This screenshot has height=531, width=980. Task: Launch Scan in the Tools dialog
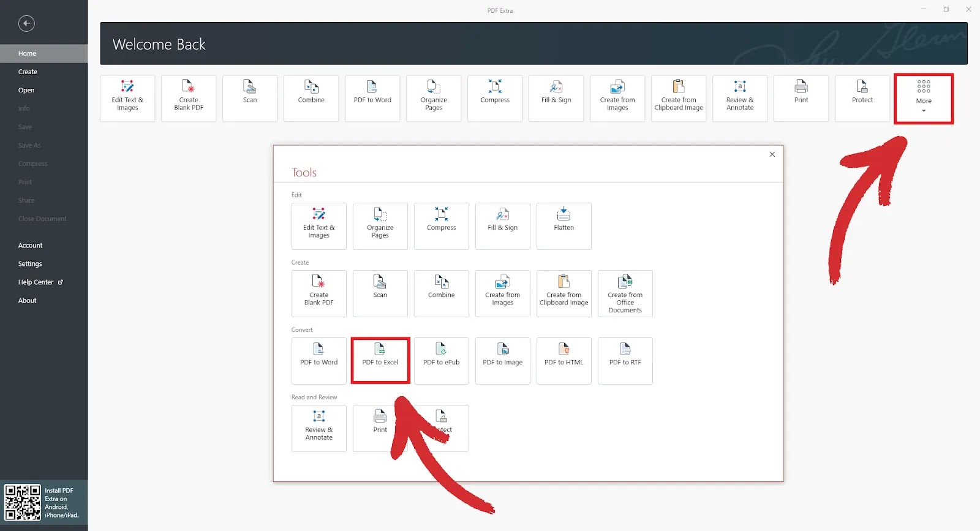point(380,293)
